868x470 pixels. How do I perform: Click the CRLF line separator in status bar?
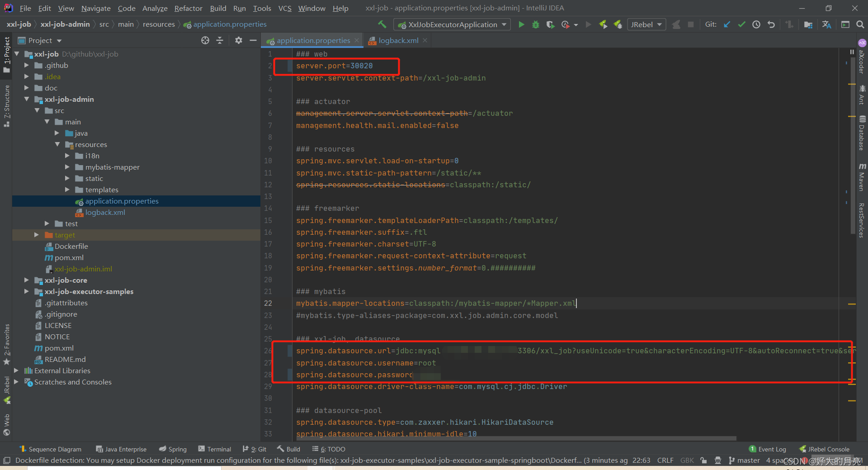point(665,461)
